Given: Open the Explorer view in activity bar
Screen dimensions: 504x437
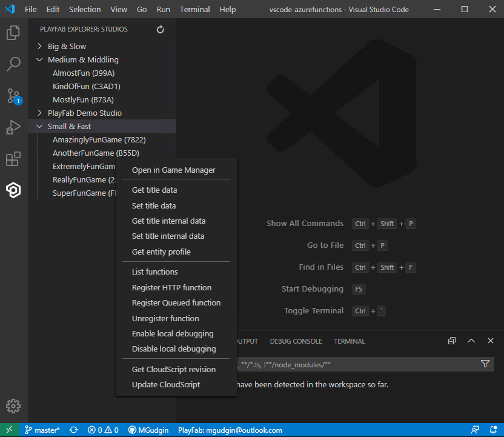Looking at the screenshot, I should (x=13, y=33).
